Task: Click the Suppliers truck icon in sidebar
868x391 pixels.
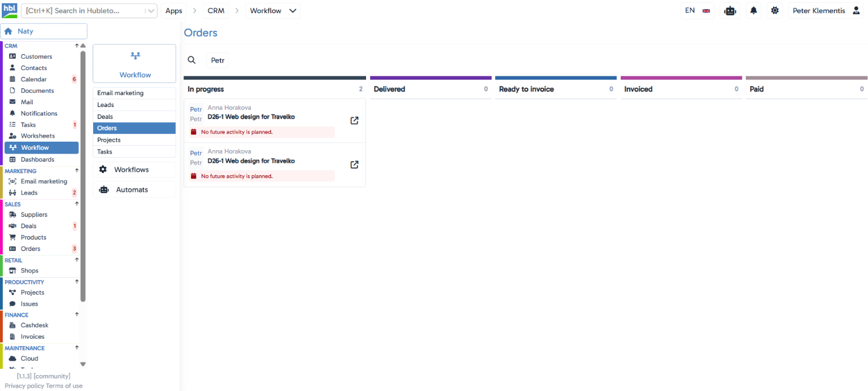Action: [x=13, y=215]
